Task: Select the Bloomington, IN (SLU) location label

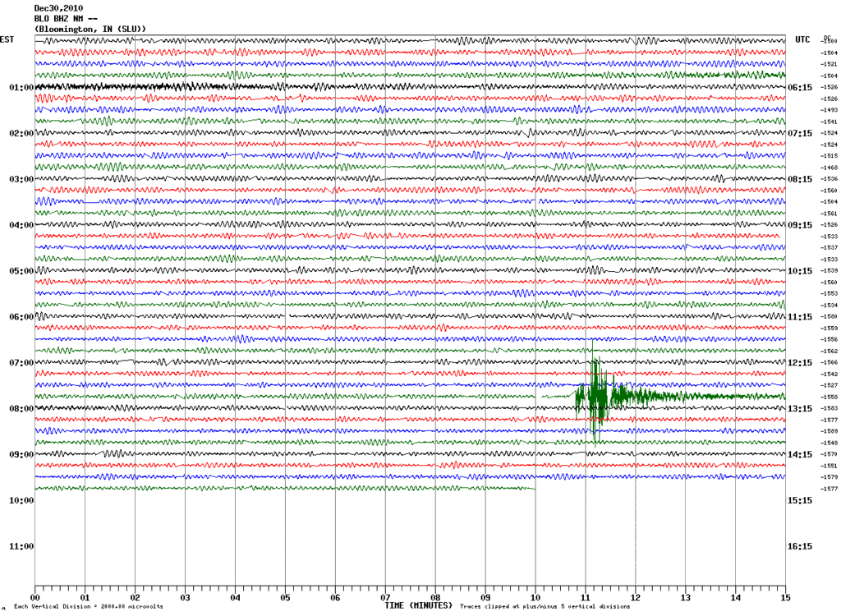Action: click(90, 29)
